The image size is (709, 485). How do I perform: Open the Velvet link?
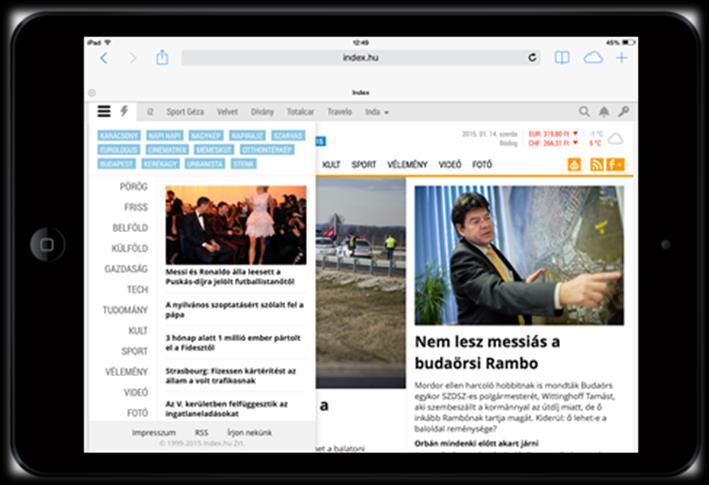tap(227, 112)
